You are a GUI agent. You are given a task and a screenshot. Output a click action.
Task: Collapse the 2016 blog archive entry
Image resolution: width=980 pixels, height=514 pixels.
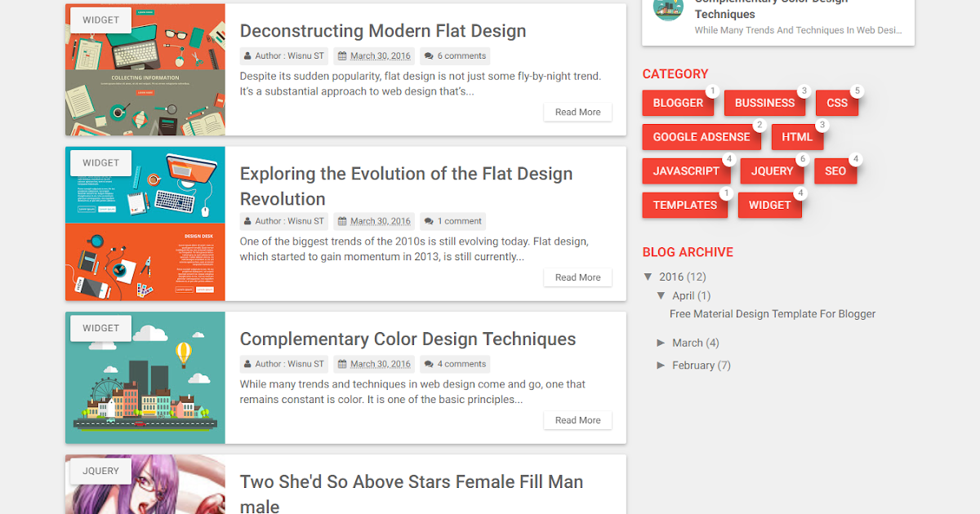[648, 277]
